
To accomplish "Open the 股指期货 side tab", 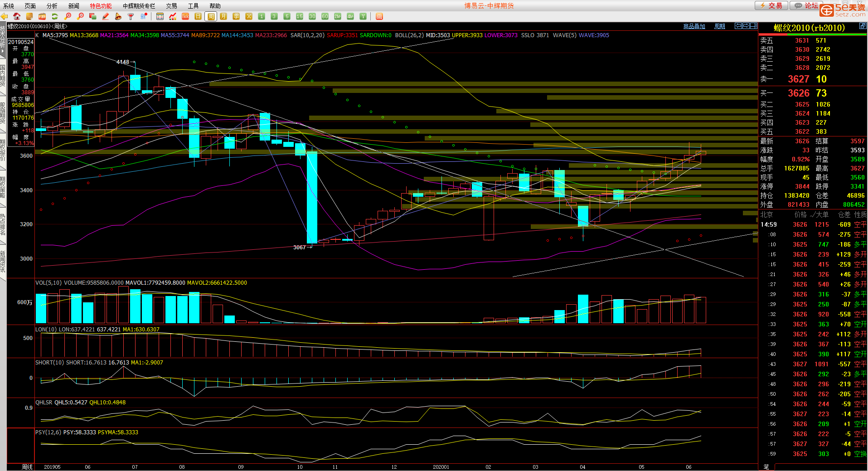I will coord(3,112).
